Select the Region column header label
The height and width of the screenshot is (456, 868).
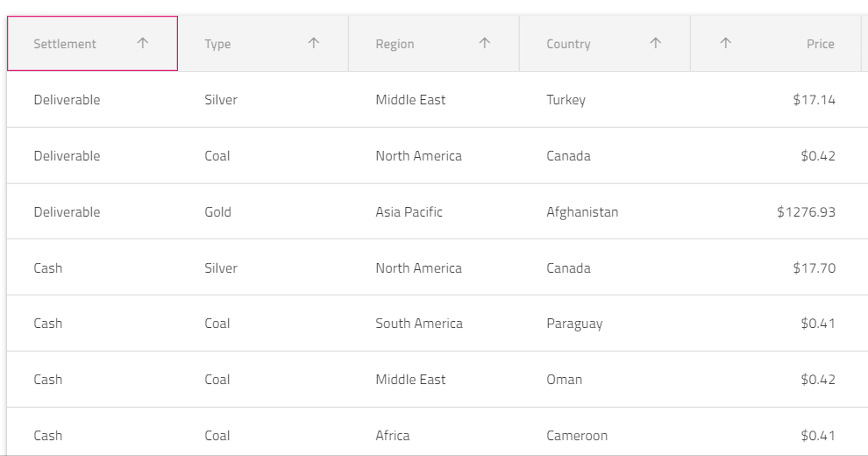[x=395, y=44]
